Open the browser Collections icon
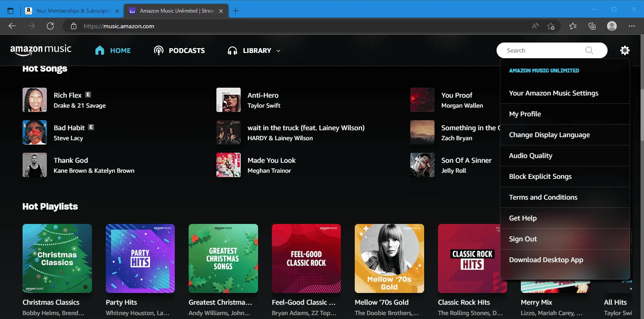Screen dimensions: 644x319 [x=592, y=26]
